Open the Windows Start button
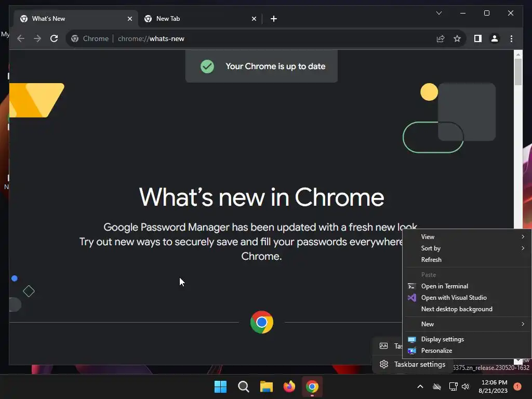 point(220,387)
